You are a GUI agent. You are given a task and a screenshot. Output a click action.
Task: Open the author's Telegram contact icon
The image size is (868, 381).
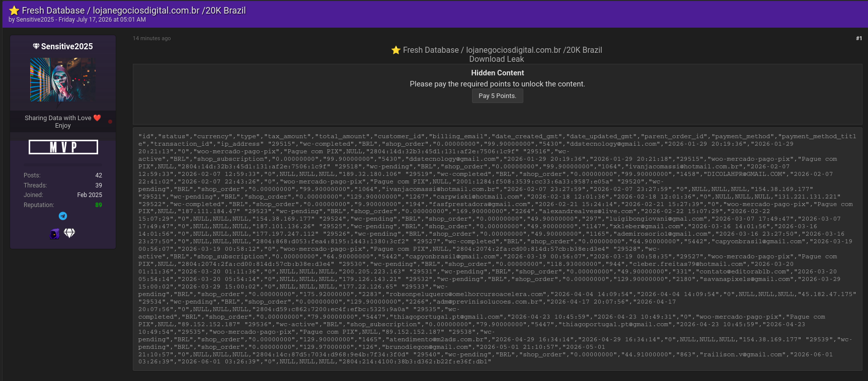63,216
